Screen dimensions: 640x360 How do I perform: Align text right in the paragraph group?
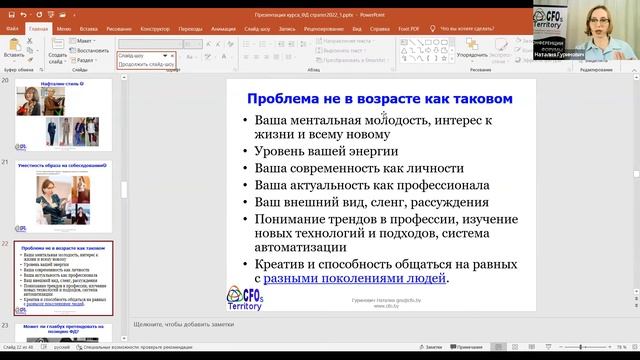point(267,57)
